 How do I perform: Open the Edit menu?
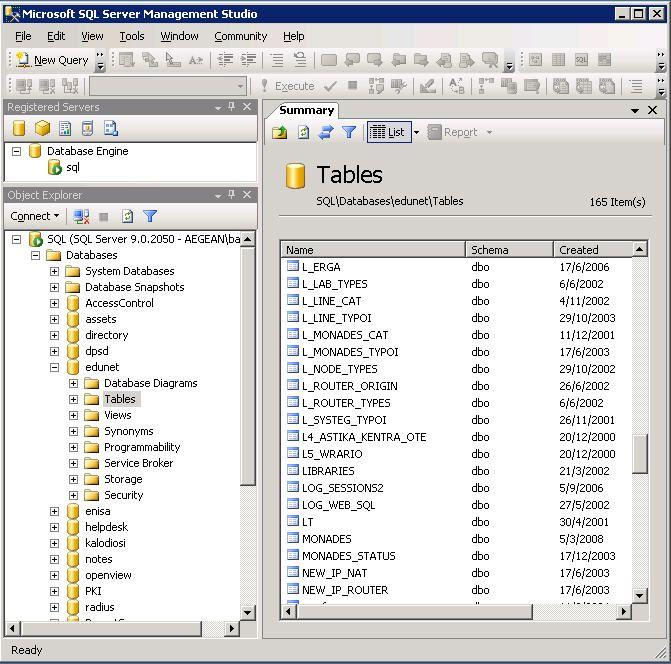56,36
